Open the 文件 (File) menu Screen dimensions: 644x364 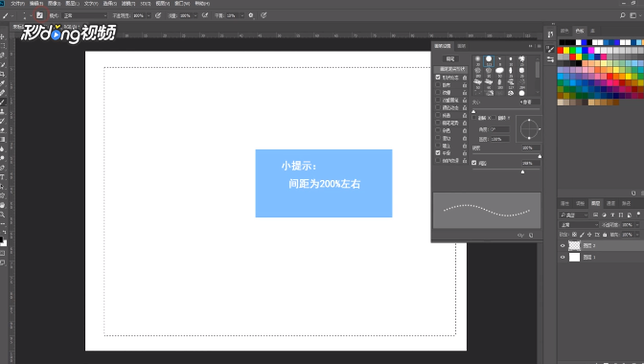[x=17, y=3]
